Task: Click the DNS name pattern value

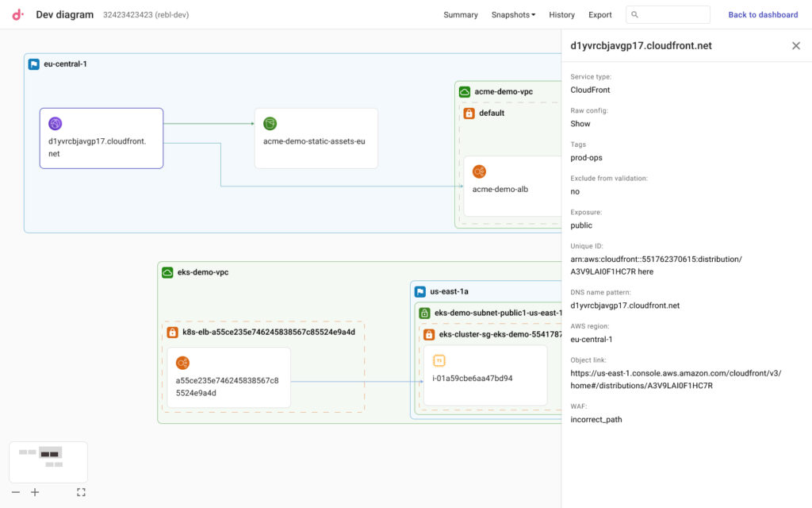Action: (625, 306)
